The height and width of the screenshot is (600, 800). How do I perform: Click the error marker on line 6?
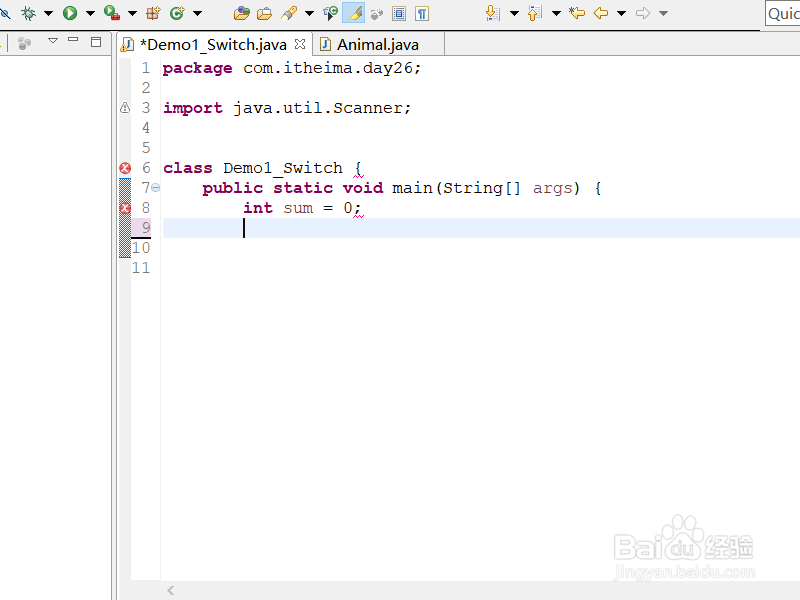(125, 168)
